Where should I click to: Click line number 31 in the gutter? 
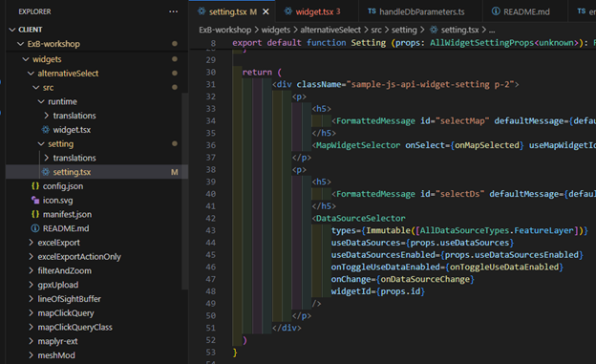[x=210, y=84]
